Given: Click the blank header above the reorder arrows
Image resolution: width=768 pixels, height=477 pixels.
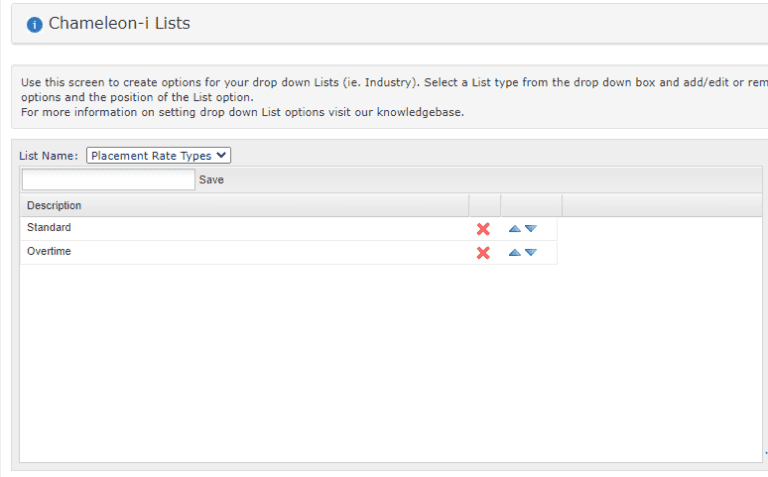Looking at the screenshot, I should click(531, 206).
